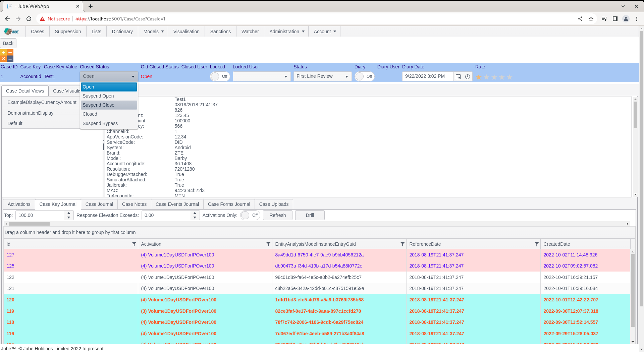Go back in browser history
The image size is (644, 352).
pos(7,19)
